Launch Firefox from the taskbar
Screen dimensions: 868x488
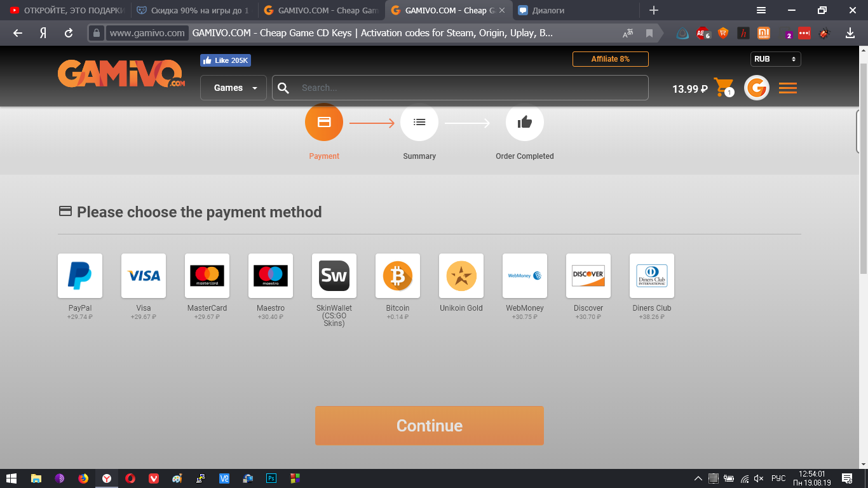[x=83, y=478]
